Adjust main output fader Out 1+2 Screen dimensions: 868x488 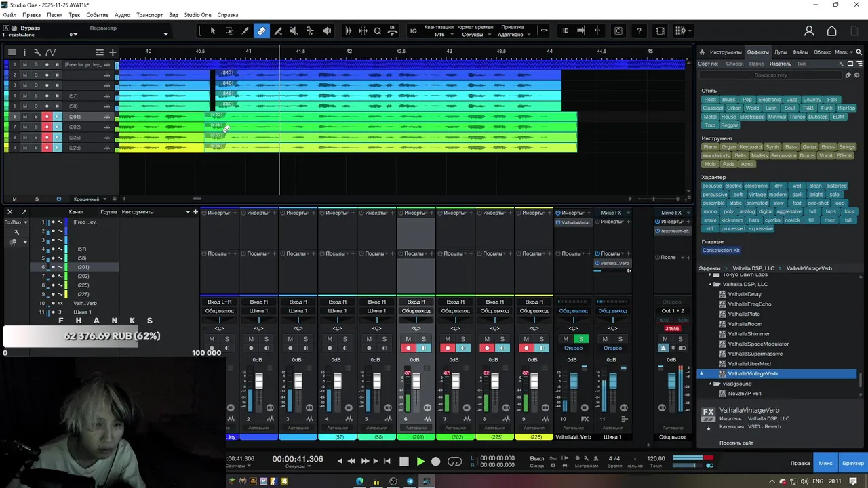673,381
